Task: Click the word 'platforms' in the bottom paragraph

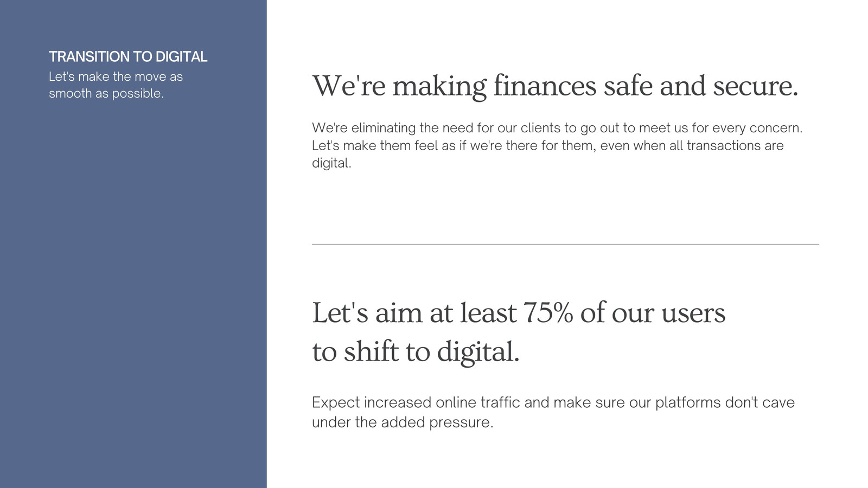Action: (x=688, y=403)
